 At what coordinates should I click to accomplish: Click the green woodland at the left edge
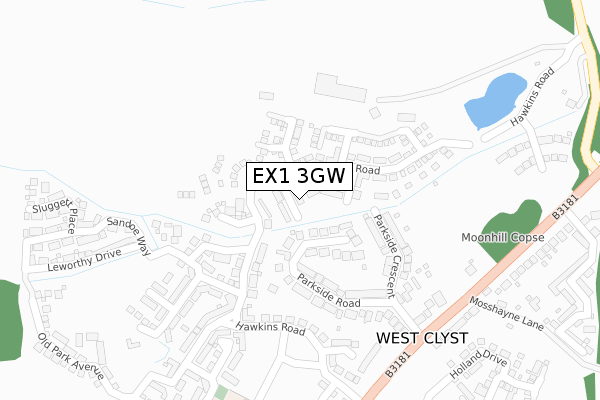click(10, 321)
